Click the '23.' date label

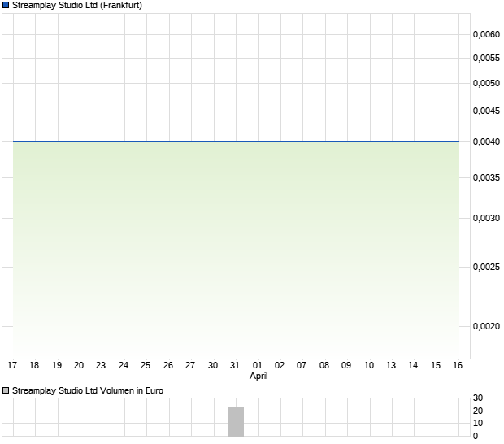point(102,365)
